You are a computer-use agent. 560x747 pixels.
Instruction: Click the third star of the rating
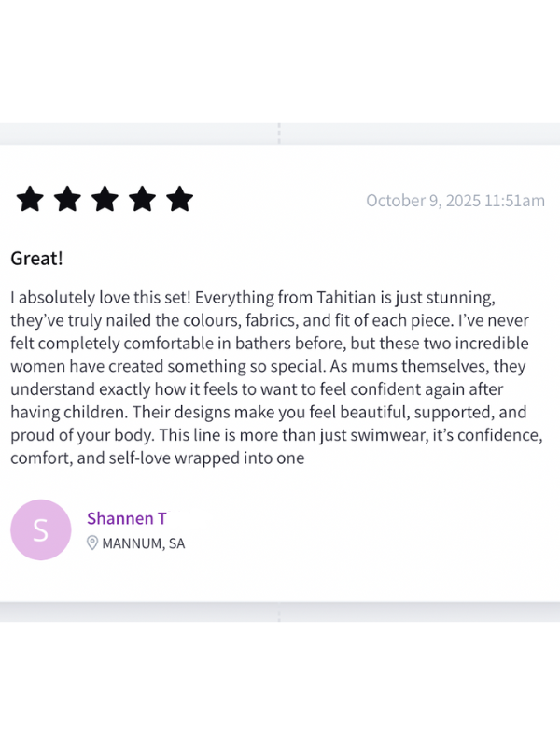point(105,199)
